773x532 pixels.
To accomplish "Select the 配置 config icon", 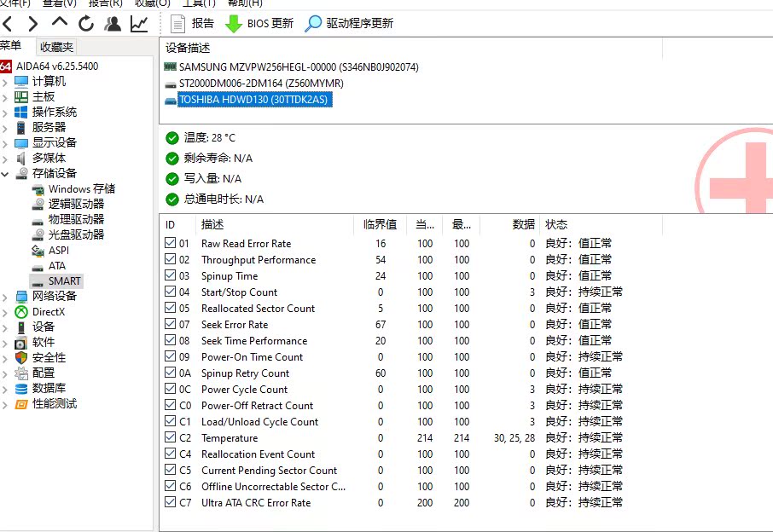I will tap(21, 373).
